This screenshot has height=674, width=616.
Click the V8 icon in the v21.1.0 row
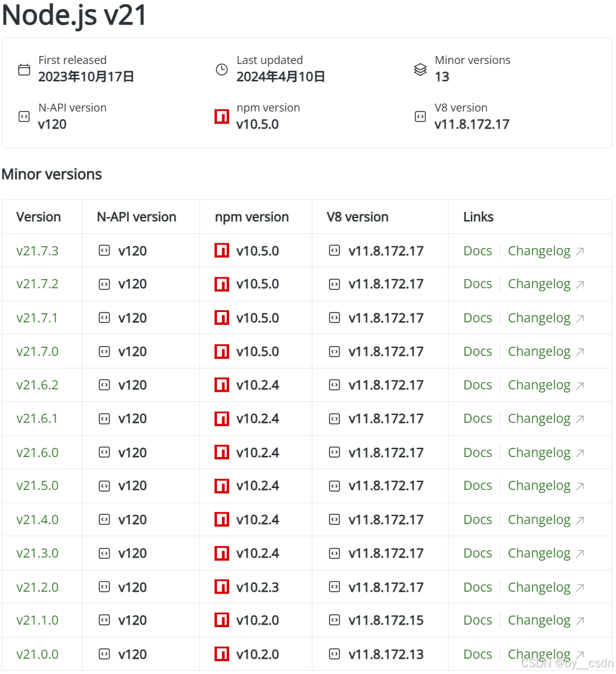click(335, 620)
